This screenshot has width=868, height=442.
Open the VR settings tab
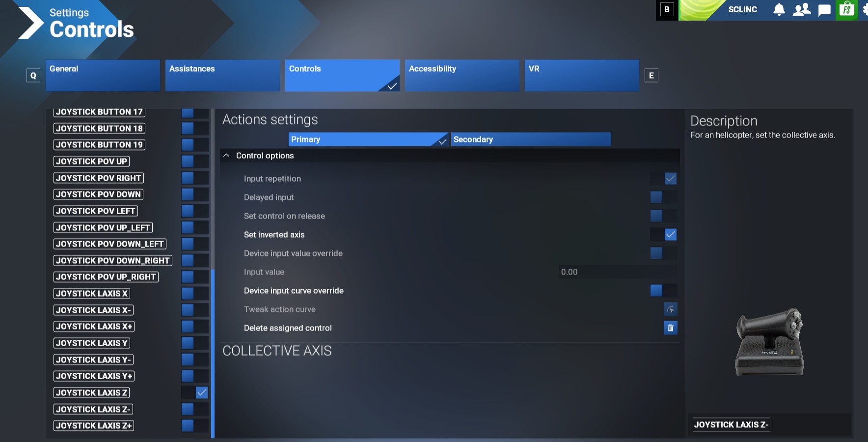tap(582, 76)
